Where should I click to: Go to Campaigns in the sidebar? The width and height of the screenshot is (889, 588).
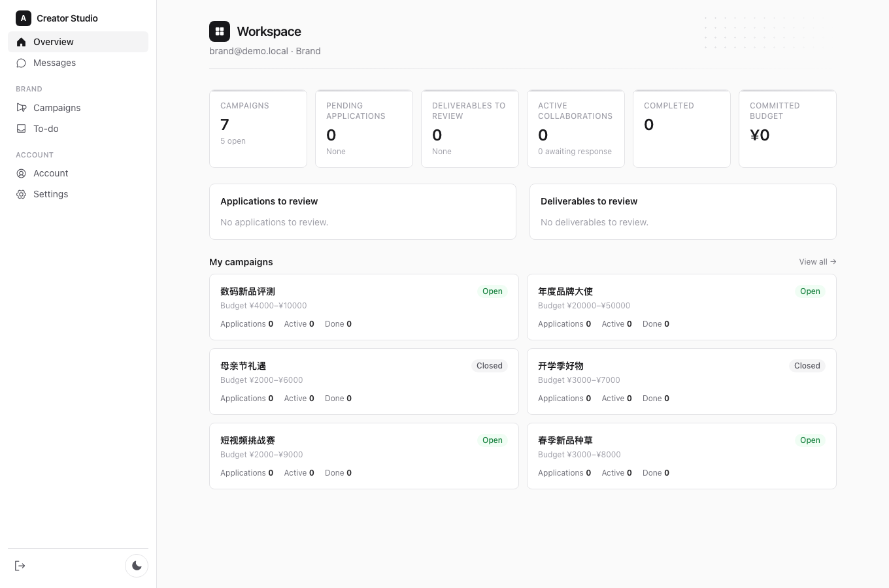(78, 108)
